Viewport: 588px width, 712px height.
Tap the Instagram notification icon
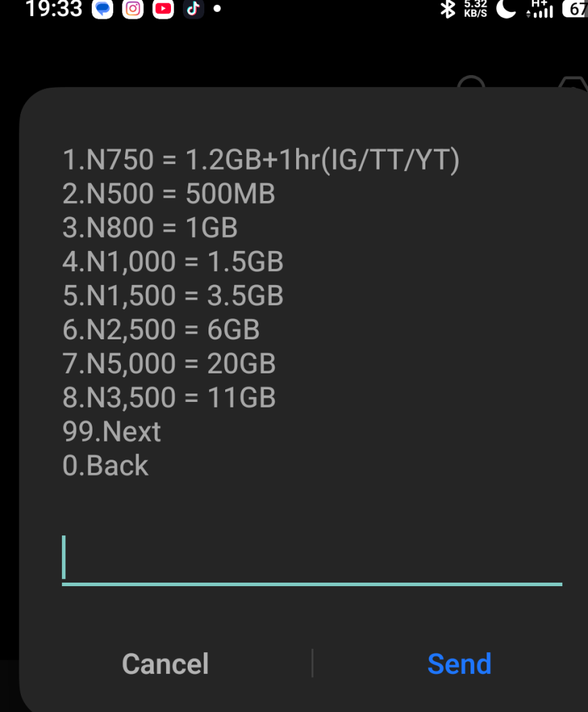click(133, 9)
